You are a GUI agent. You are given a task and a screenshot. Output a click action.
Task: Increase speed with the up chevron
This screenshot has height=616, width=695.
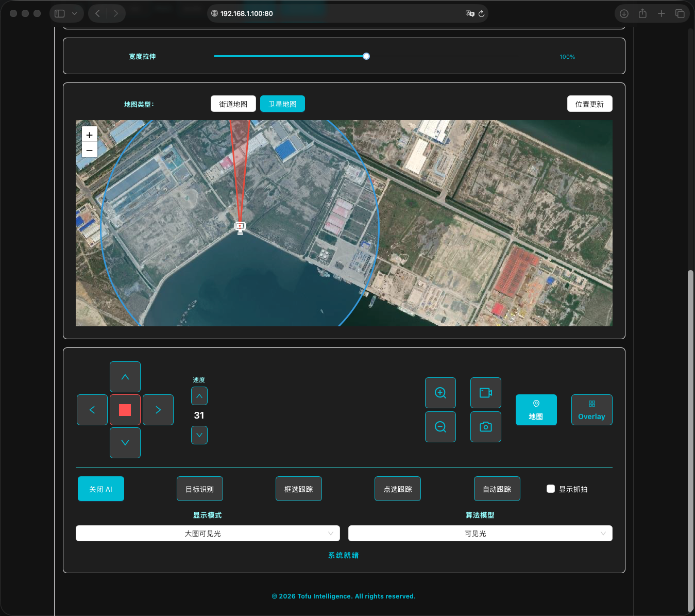tap(199, 396)
